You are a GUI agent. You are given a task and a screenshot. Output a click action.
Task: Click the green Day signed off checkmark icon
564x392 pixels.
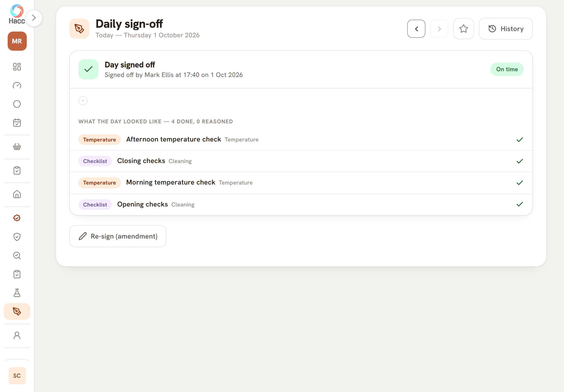pyautogui.click(x=88, y=69)
